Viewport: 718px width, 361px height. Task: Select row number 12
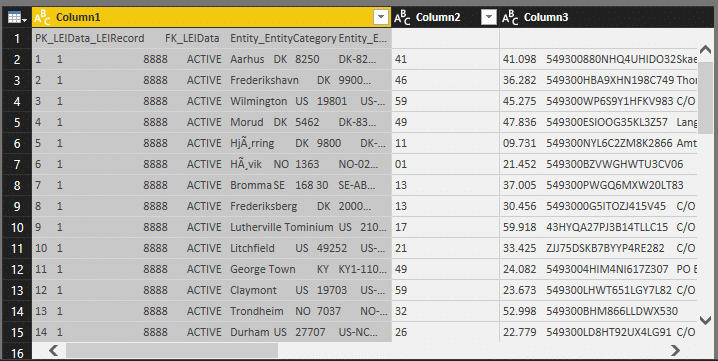pos(17,269)
